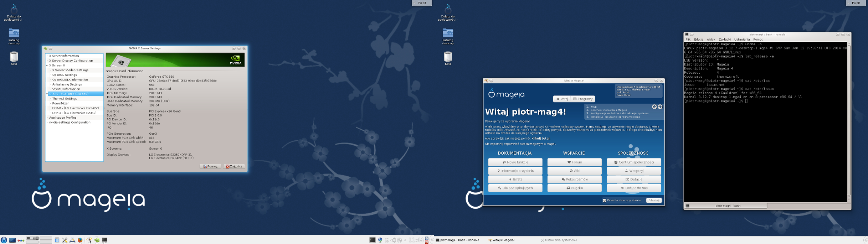Viewport: 868px width, 244px height.
Task: Collapse the X Screen 0 tree node
Action: [x=47, y=66]
